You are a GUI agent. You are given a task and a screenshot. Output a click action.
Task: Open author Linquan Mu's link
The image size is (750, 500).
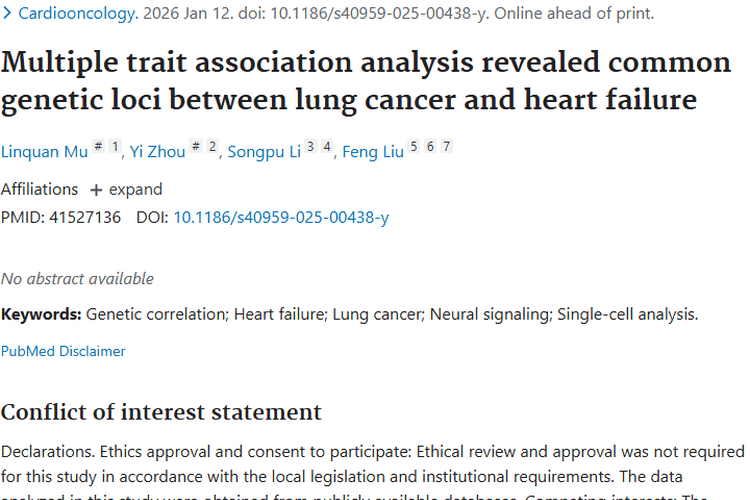pos(44,152)
